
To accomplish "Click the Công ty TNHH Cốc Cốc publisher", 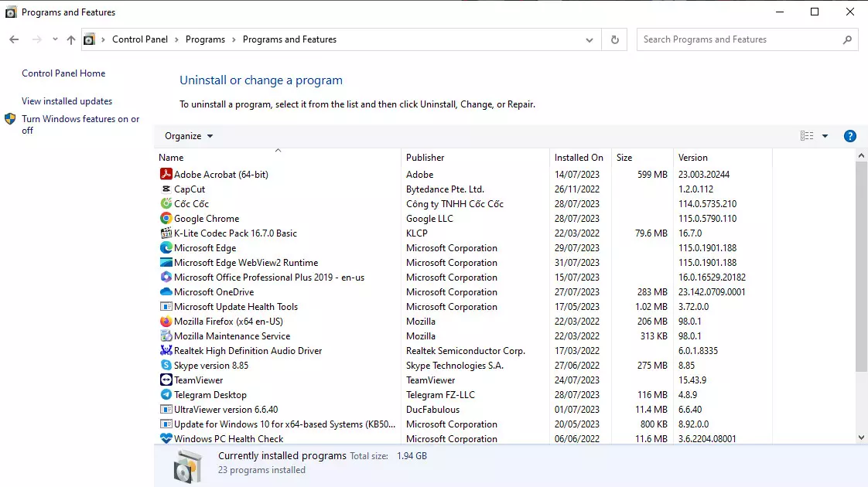I will pos(454,203).
